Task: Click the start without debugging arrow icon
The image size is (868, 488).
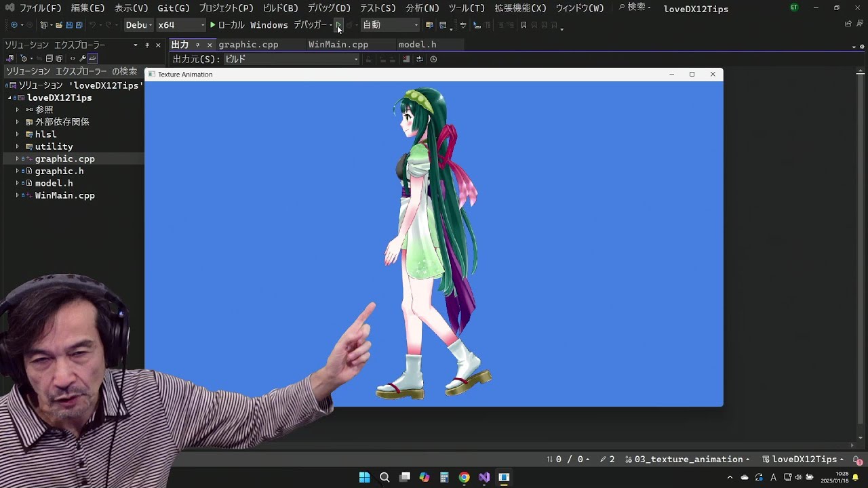Action: pyautogui.click(x=339, y=25)
